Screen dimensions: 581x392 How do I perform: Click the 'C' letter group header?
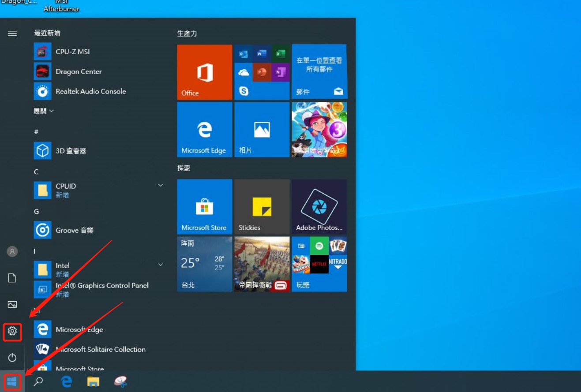[36, 172]
